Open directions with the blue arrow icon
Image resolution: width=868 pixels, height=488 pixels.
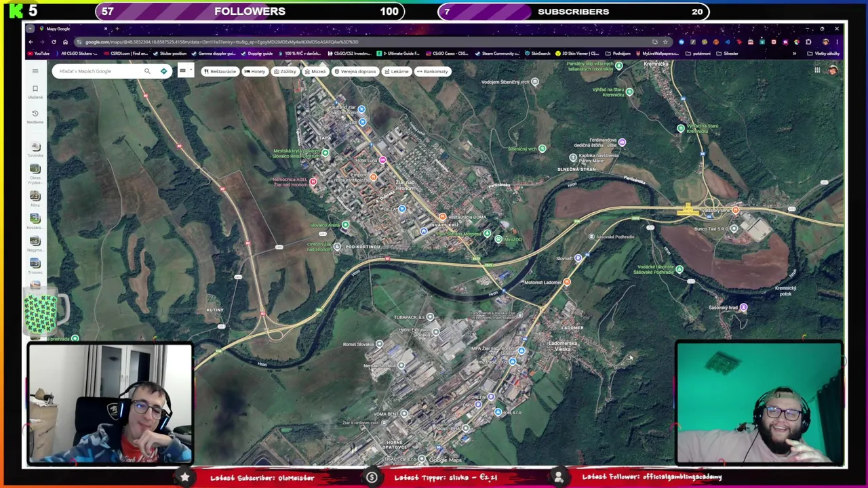(163, 71)
